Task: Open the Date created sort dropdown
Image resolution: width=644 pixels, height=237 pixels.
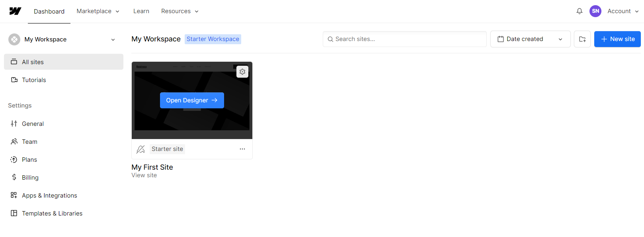Action: 531,39
